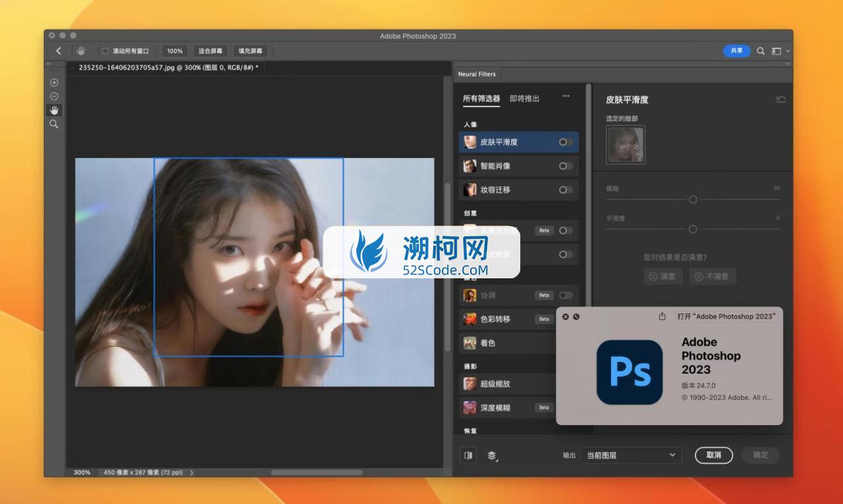Expand the workspace switcher dropdown arrow
Viewport: 843px width, 504px height.
(x=788, y=51)
